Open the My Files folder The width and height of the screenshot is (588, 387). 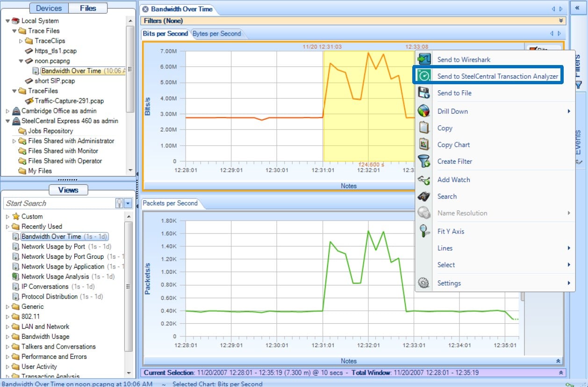[40, 171]
